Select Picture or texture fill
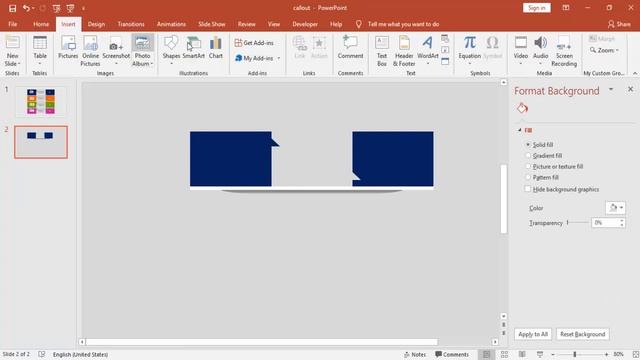This screenshot has width=640, height=360. 528,167
